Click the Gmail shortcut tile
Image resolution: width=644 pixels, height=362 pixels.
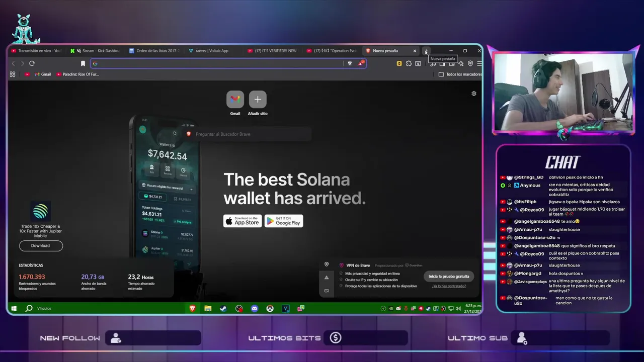pyautogui.click(x=235, y=100)
